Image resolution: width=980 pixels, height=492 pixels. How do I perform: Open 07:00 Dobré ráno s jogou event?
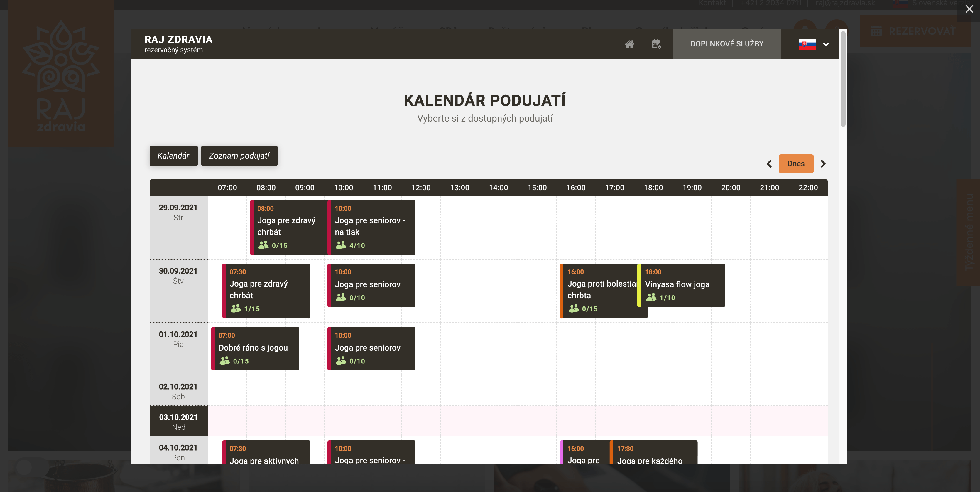pyautogui.click(x=255, y=348)
